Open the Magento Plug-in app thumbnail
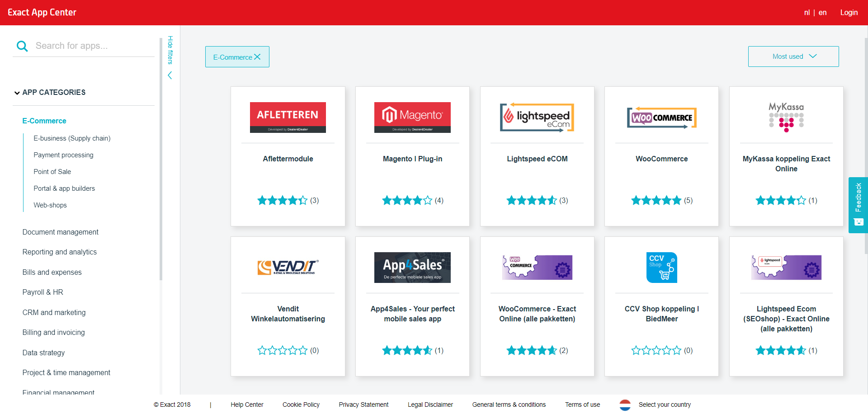 [x=412, y=117]
